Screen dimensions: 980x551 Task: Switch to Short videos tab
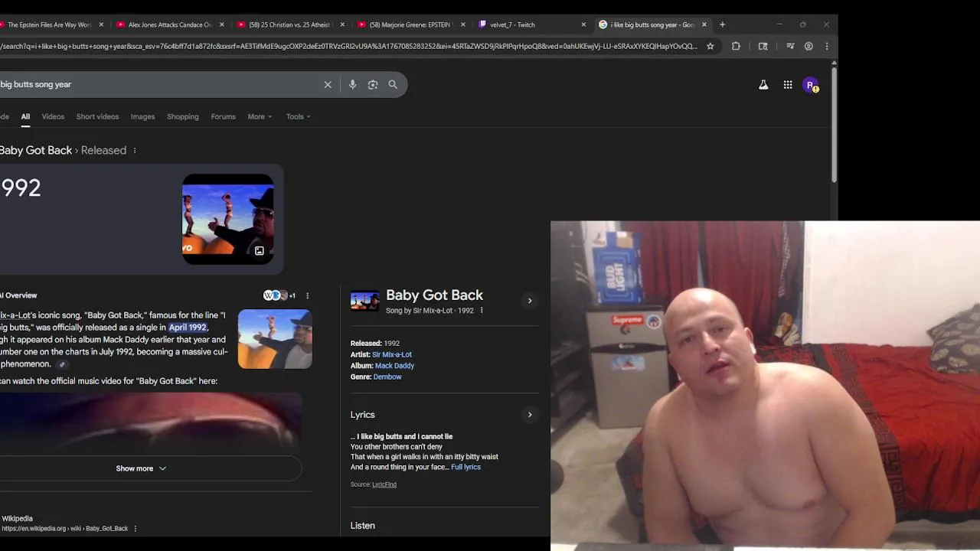(x=97, y=117)
